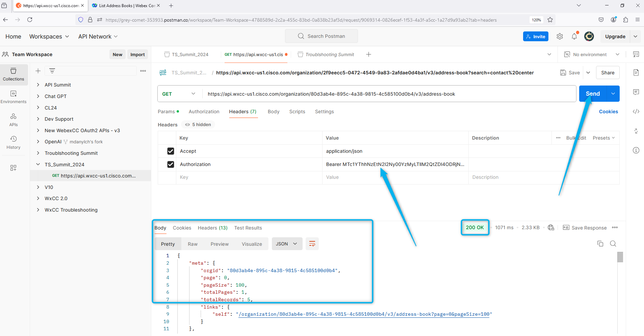
Task: Open the APIs sidebar panel
Action: pyautogui.click(x=14, y=120)
